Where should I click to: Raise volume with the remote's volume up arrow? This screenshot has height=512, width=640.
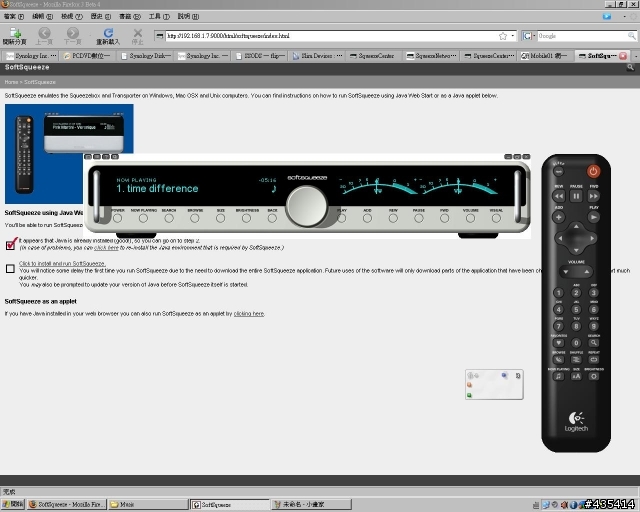coord(586,272)
